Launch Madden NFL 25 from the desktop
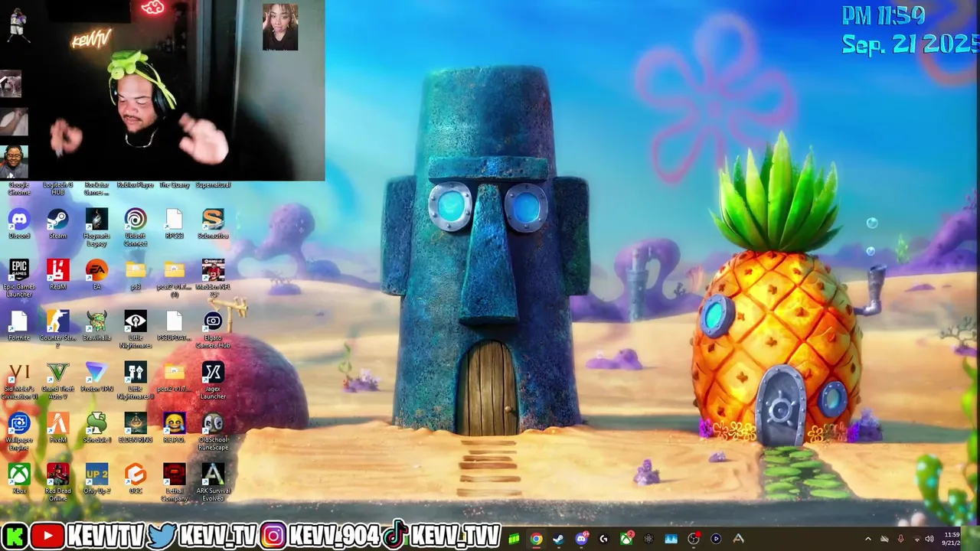 pyautogui.click(x=213, y=279)
